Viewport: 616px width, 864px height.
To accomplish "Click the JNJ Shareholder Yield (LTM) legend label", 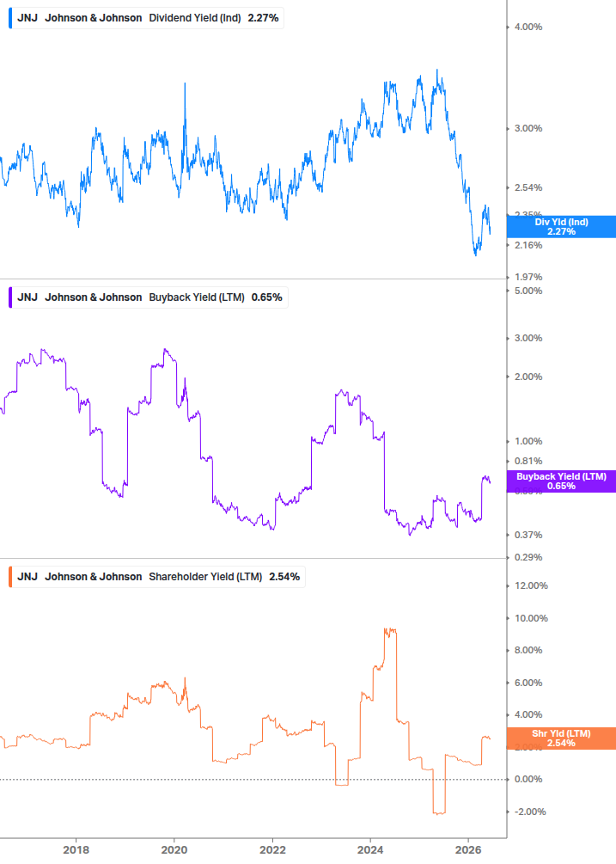I will click(x=158, y=576).
